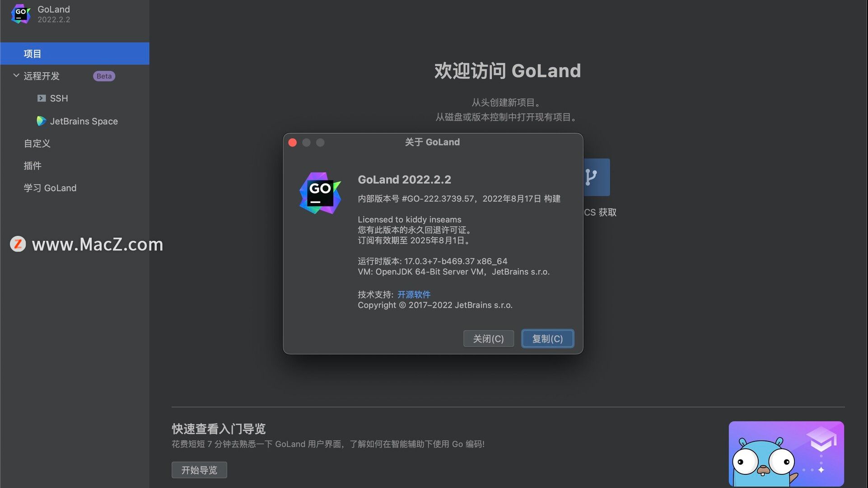Screen dimensions: 868x488
Task: Close the 关于 GoLand dialog via its red button
Action: (x=293, y=142)
